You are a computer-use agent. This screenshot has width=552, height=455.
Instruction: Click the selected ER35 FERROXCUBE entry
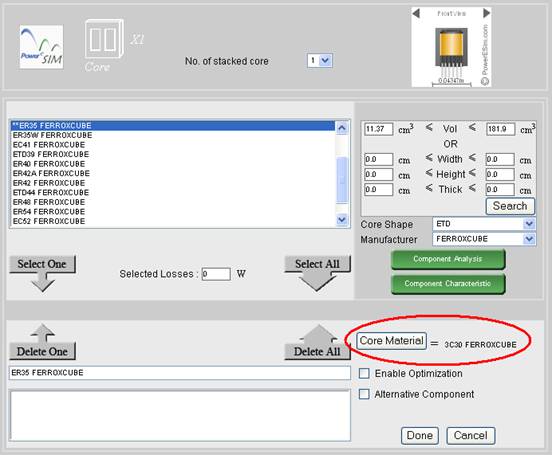coord(180,373)
